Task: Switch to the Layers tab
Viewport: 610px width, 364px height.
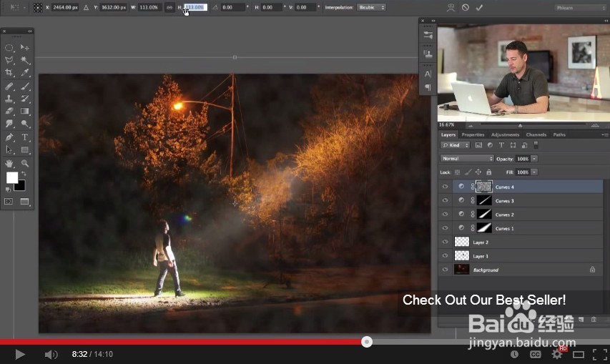Action: [x=448, y=134]
